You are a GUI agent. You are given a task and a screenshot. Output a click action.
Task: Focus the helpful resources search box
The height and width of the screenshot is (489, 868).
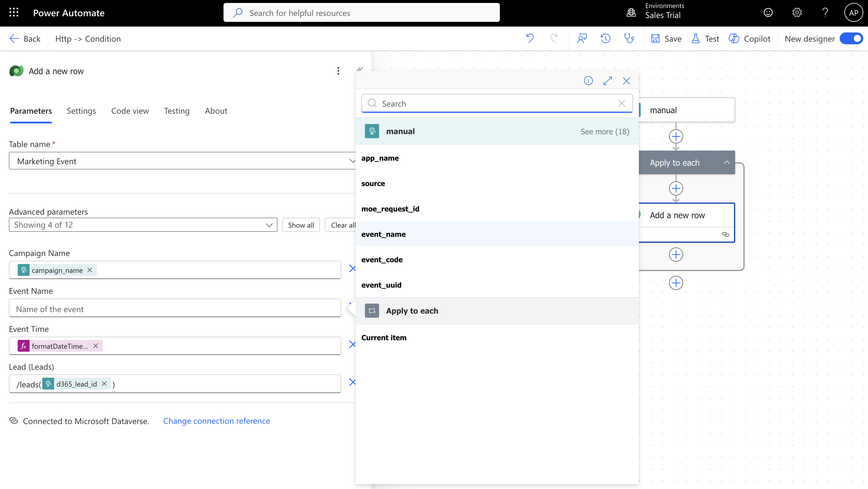[x=361, y=13]
